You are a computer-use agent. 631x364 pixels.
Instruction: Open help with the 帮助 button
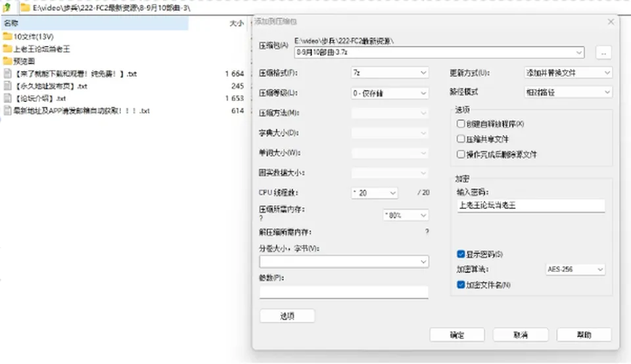coord(584,334)
